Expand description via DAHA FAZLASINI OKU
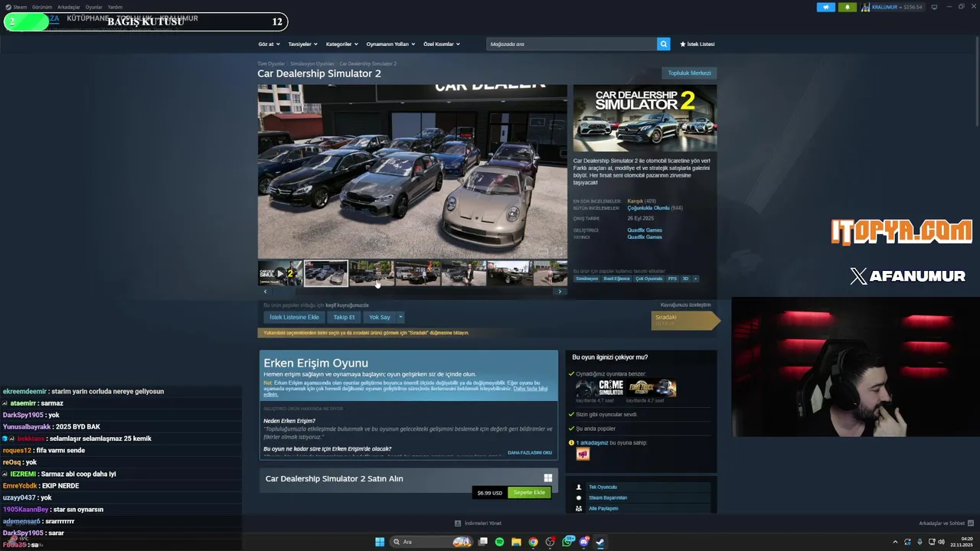Viewport: 980px width, 551px height. (529, 452)
